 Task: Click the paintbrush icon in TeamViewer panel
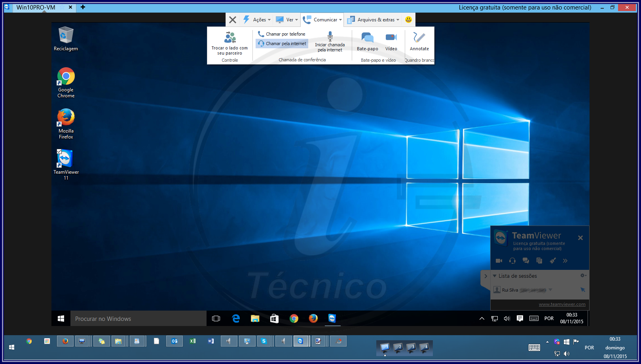[x=553, y=261]
